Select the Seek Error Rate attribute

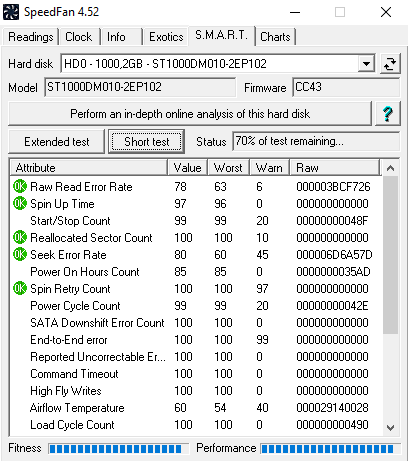pos(197,255)
